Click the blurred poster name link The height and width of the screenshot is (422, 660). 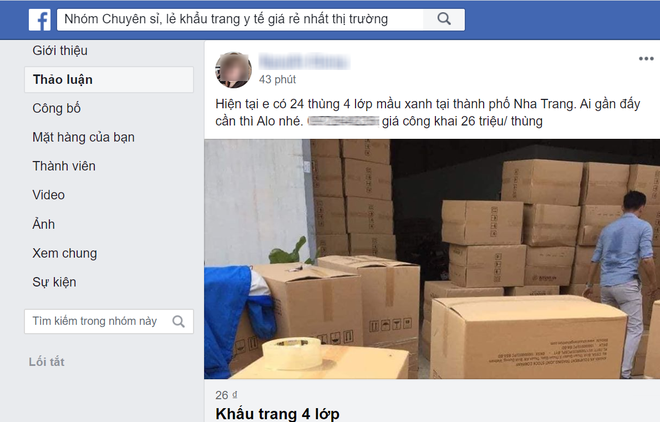point(304,62)
